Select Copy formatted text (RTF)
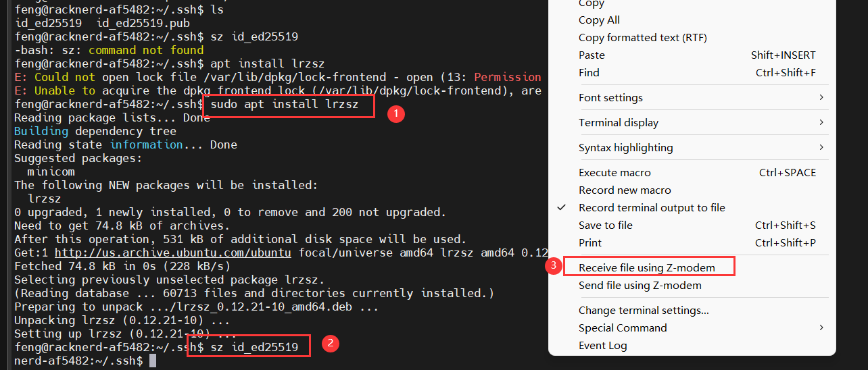Image resolution: width=868 pixels, height=370 pixels. (642, 38)
